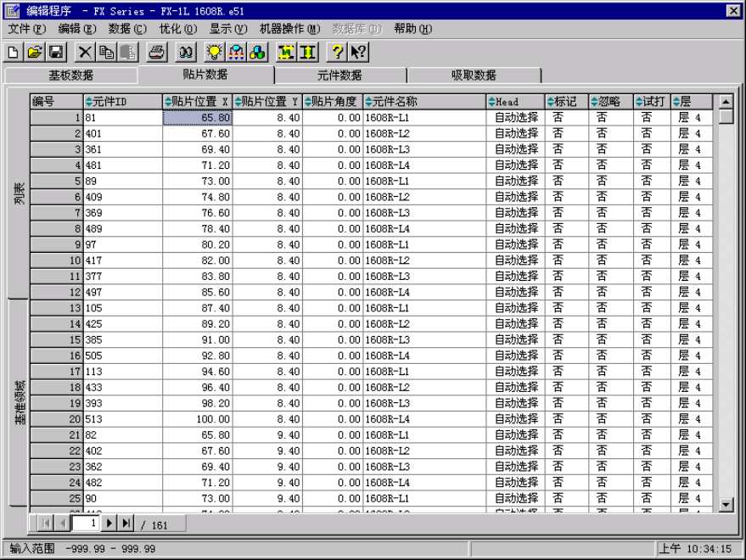
Task: Switch to the 元件数据 tab
Action: [339, 76]
